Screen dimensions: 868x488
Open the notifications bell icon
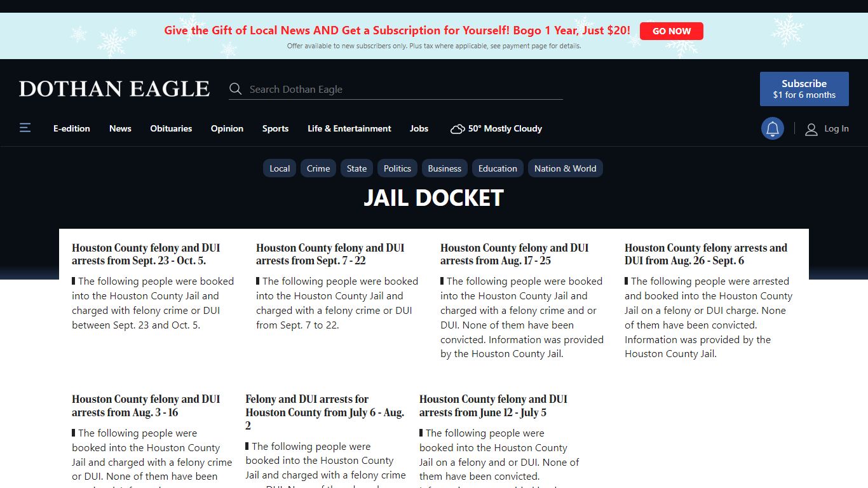pyautogui.click(x=773, y=129)
